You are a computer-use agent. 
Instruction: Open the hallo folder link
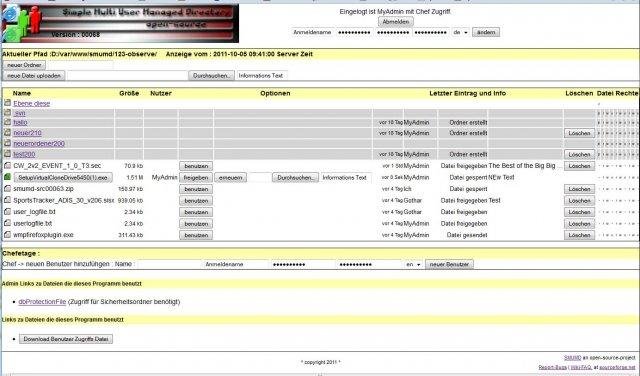click(20, 122)
